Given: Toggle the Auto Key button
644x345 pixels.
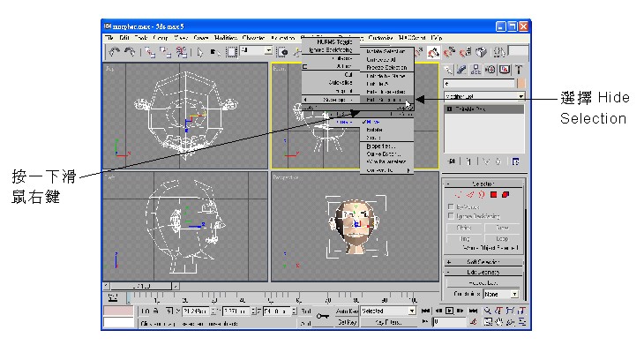Looking at the screenshot, I should click(347, 311).
